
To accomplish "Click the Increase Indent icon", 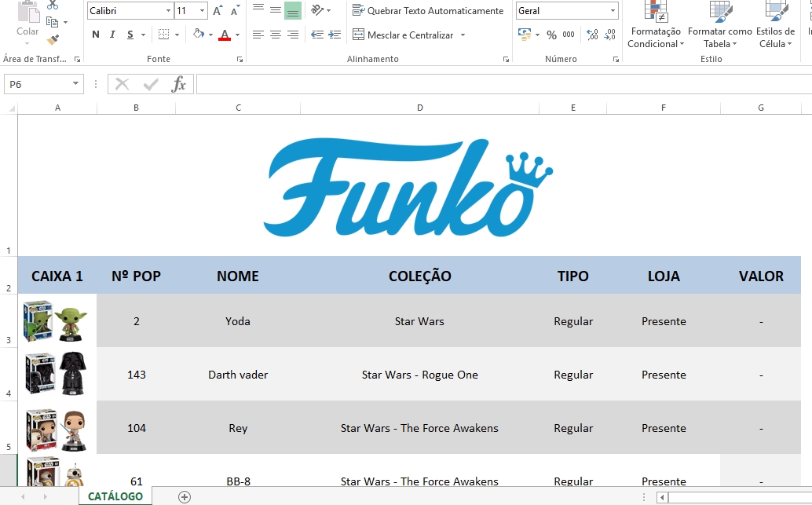I will point(335,35).
